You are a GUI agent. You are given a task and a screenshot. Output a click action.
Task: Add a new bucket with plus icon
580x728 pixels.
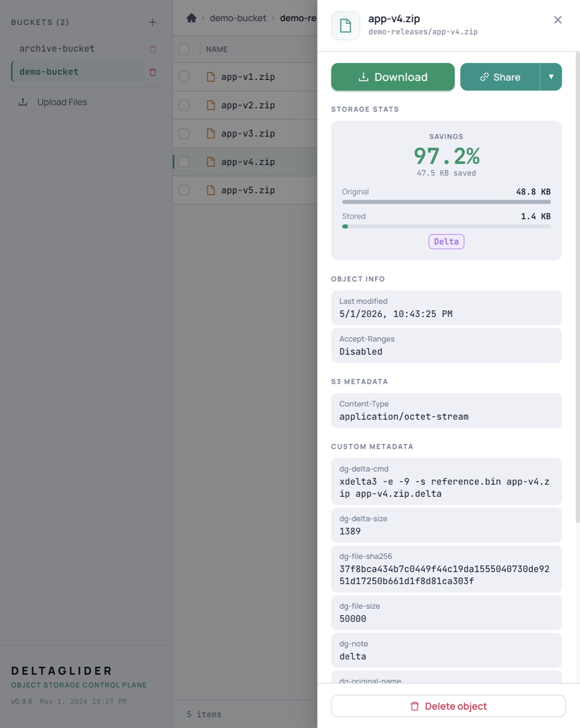(153, 22)
